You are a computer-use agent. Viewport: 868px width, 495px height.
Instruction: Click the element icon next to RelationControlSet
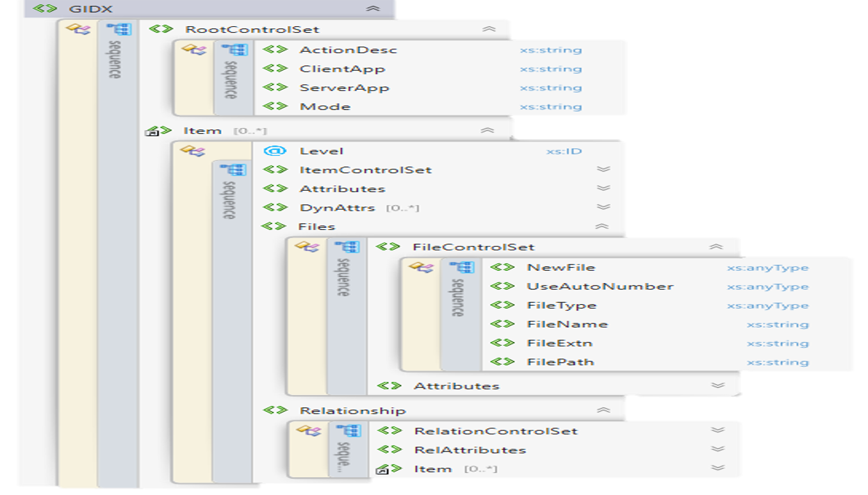pos(389,431)
